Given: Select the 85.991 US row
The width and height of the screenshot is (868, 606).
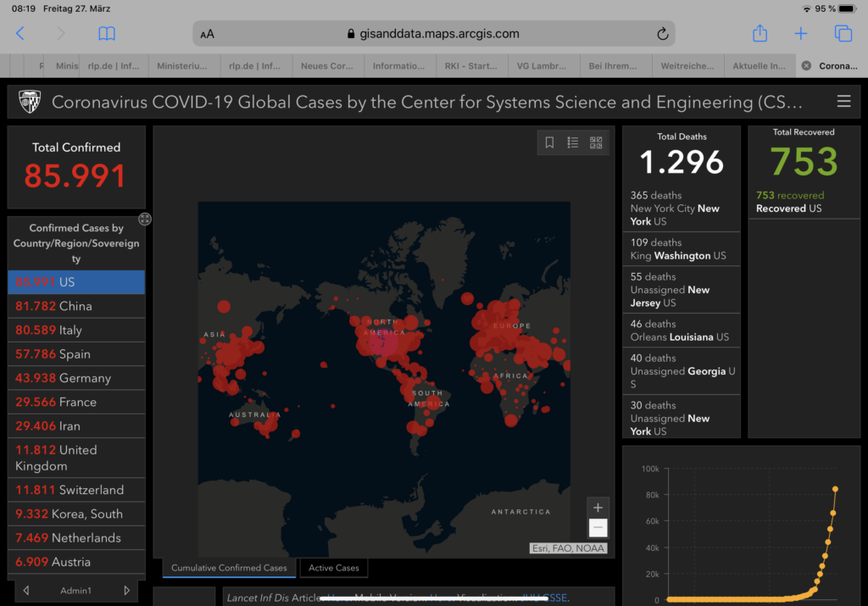Looking at the screenshot, I should point(76,282).
